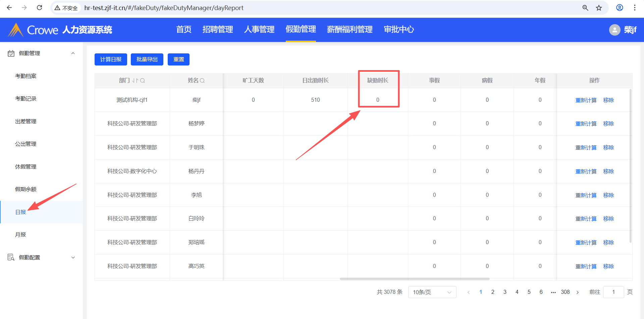Click the search icon in 部门 column header
Image resolution: width=644 pixels, height=319 pixels.
click(143, 81)
